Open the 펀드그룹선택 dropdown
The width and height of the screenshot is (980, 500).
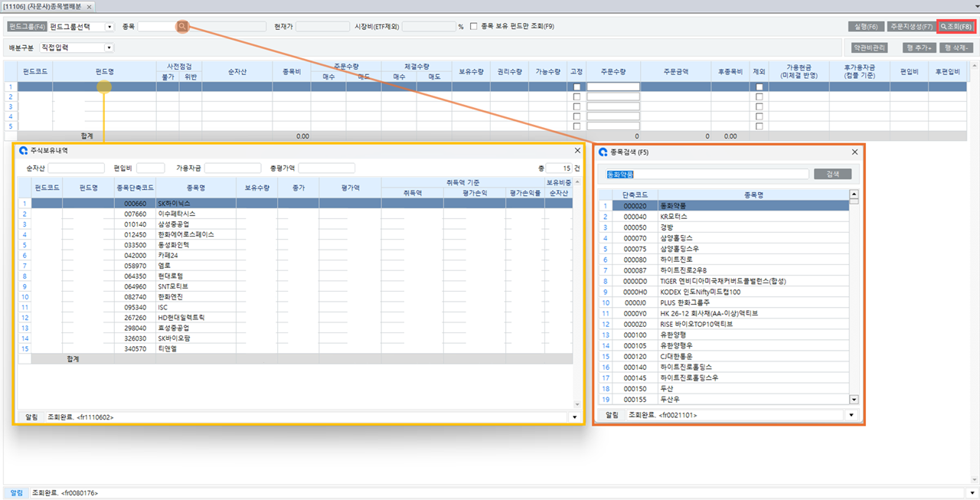pos(109,27)
